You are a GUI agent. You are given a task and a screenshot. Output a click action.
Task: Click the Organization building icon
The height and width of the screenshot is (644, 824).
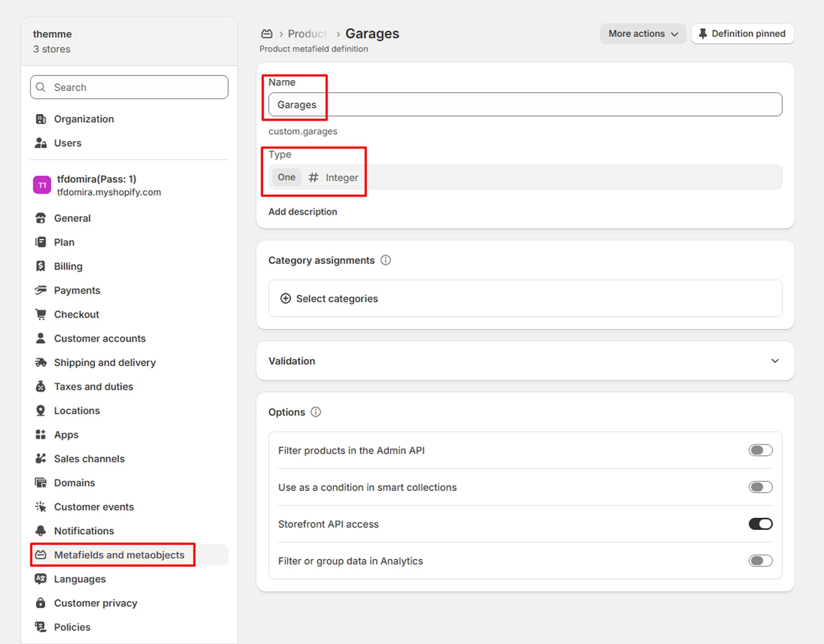point(41,119)
